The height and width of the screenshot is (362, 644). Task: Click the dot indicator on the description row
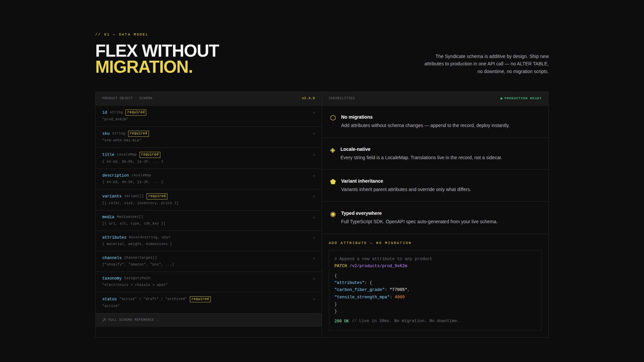point(314,176)
